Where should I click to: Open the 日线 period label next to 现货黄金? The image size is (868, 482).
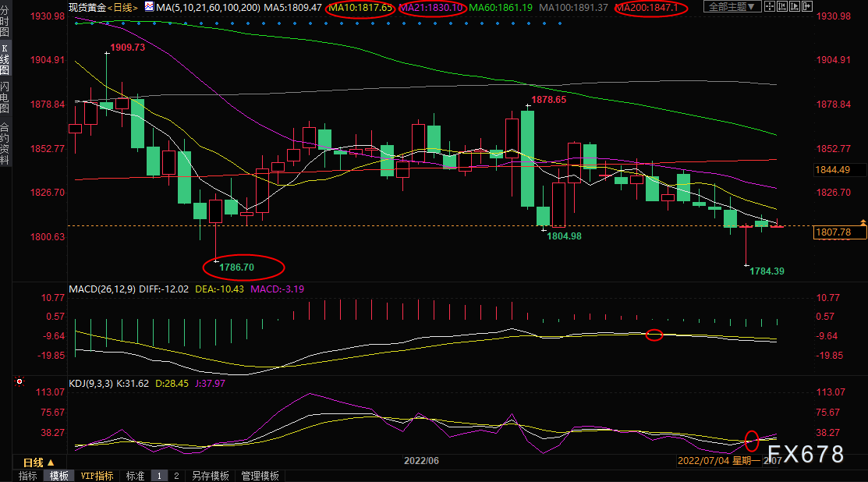pyautogui.click(x=122, y=7)
